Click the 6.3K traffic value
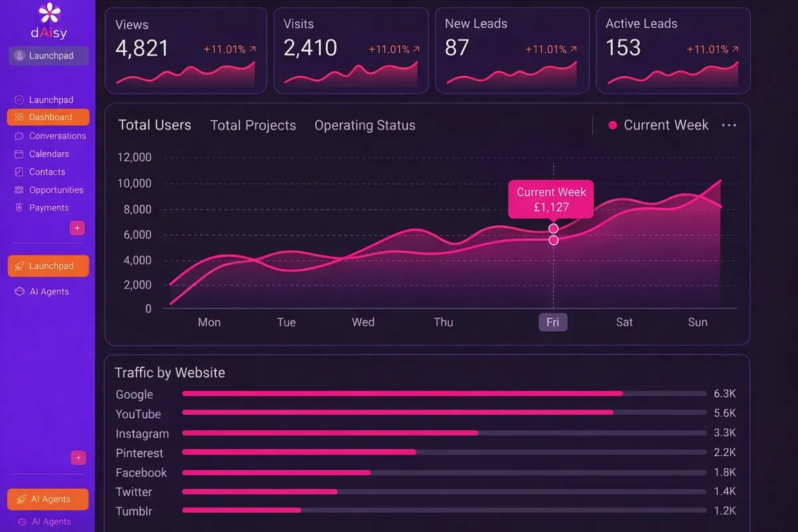The height and width of the screenshot is (532, 798). click(x=725, y=394)
